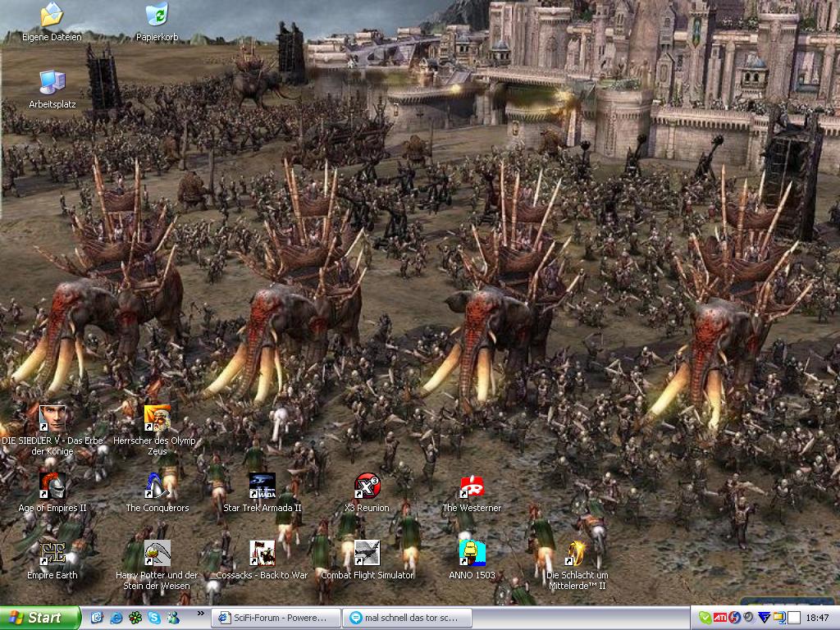
Task: Launch Star Trek Armada II shortcut
Action: pos(262,486)
